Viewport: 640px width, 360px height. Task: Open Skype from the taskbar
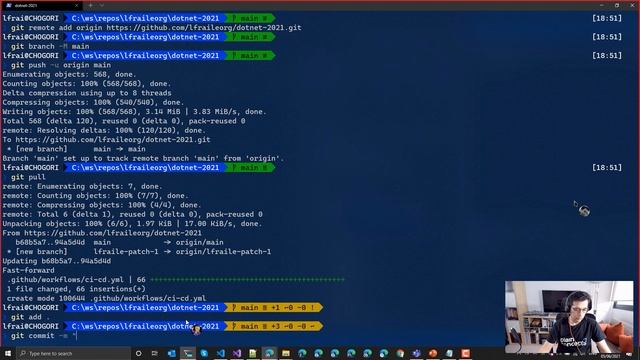coord(204,353)
